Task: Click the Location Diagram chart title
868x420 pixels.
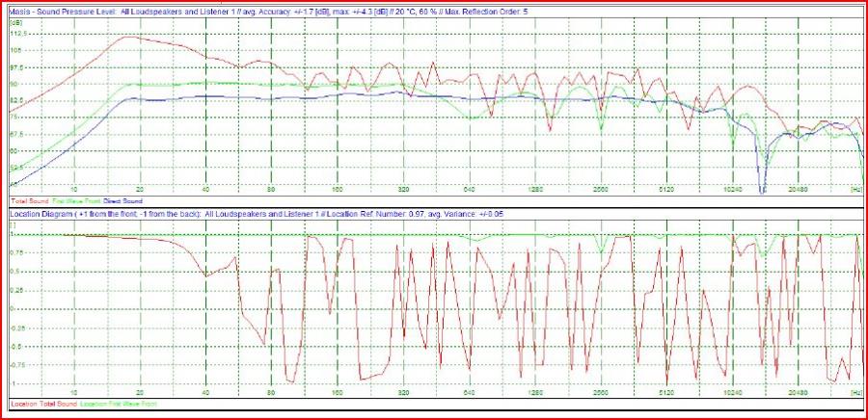Action: (257, 213)
